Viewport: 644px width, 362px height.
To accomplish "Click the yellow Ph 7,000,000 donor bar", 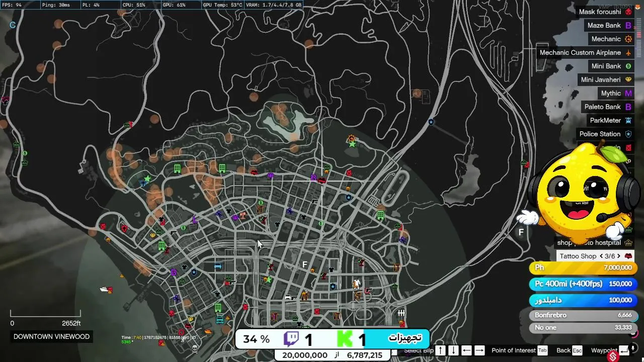I will click(583, 268).
